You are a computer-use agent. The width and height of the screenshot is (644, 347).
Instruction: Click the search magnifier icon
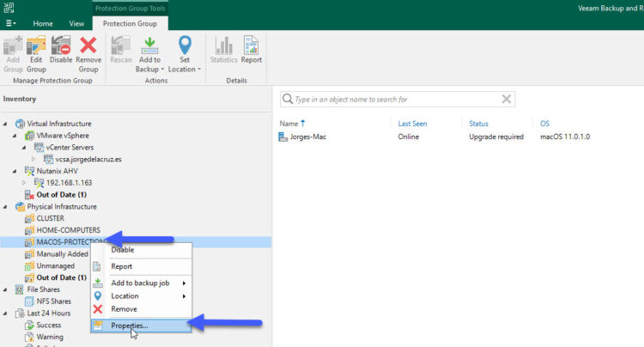(288, 99)
